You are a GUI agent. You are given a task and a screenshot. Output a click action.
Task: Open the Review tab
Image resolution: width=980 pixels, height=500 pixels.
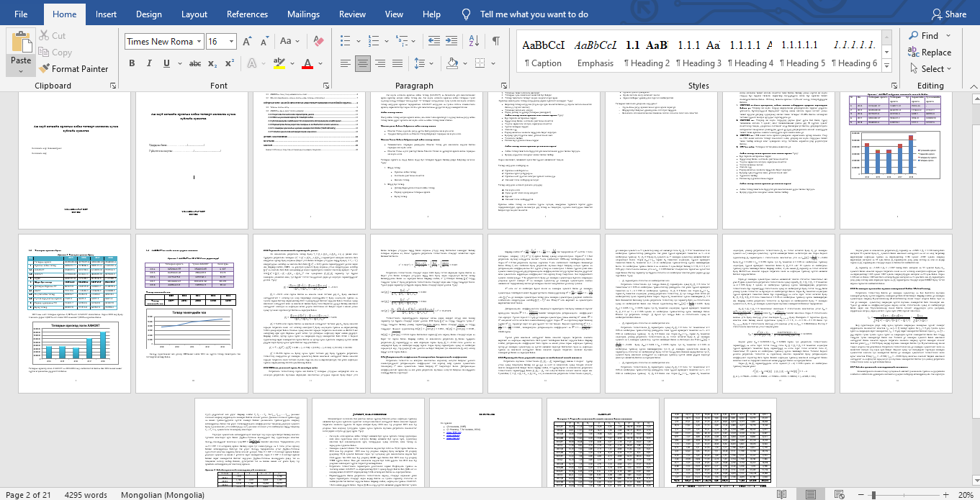(352, 14)
